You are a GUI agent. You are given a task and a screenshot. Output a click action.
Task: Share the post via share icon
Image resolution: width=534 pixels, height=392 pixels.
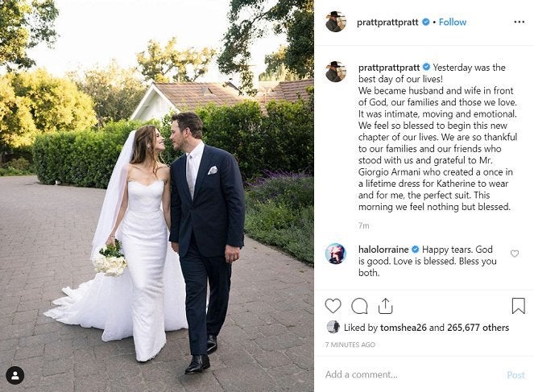coord(385,306)
